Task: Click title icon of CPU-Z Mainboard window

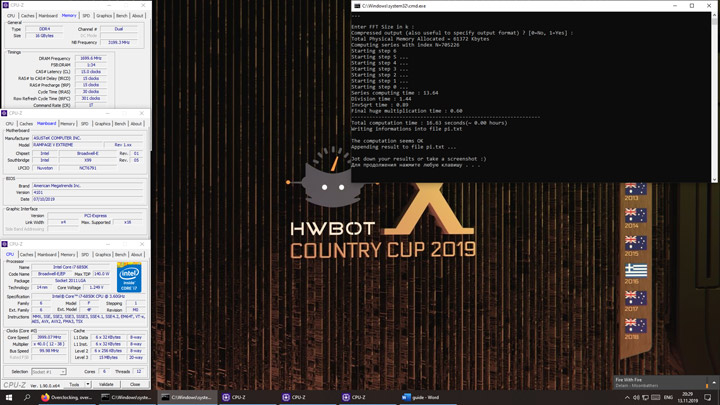Action: pyautogui.click(x=5, y=113)
